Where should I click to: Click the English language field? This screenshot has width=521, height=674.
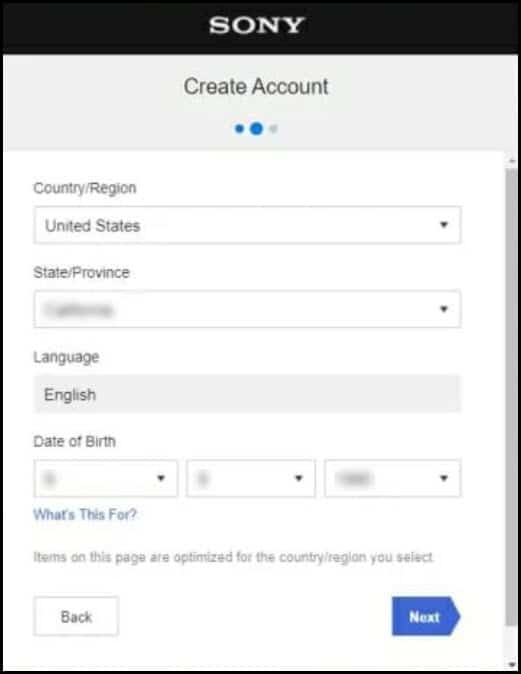click(247, 394)
